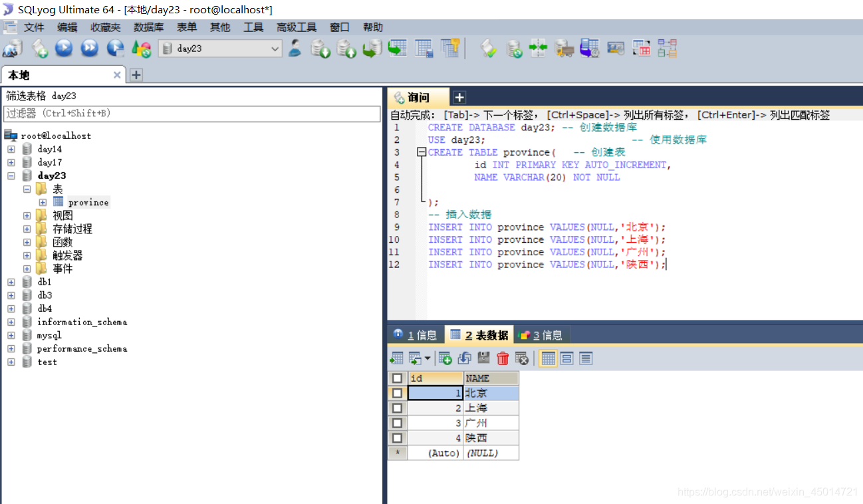Click the 上海 cell in NAME column

(x=491, y=408)
